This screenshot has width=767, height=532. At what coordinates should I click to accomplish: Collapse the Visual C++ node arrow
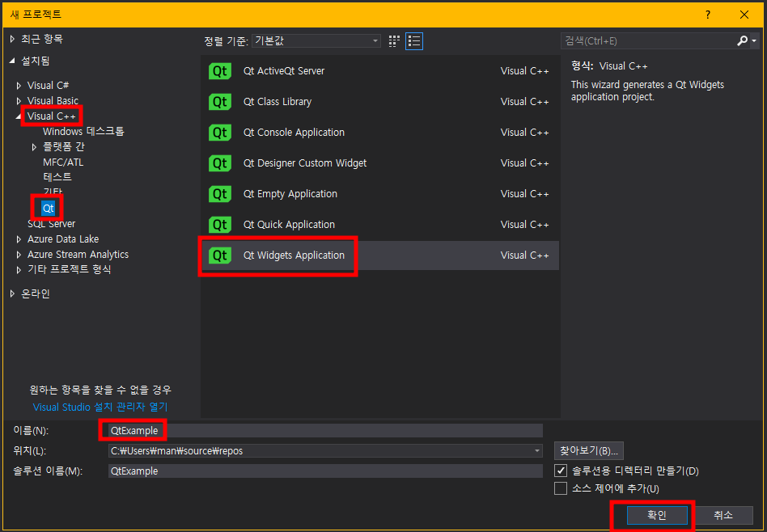(19, 116)
